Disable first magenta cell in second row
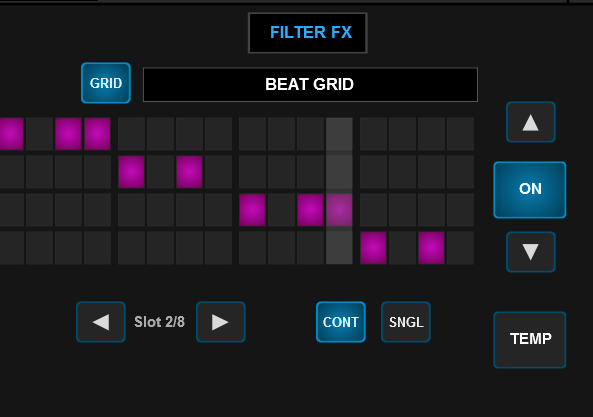Screen dimensions: 593x417 coord(131,172)
